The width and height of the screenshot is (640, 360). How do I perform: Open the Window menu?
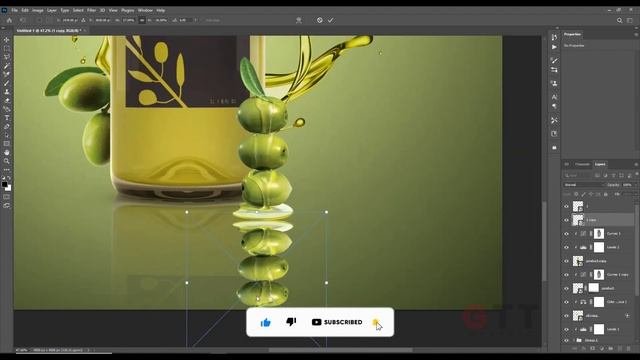pos(145,10)
